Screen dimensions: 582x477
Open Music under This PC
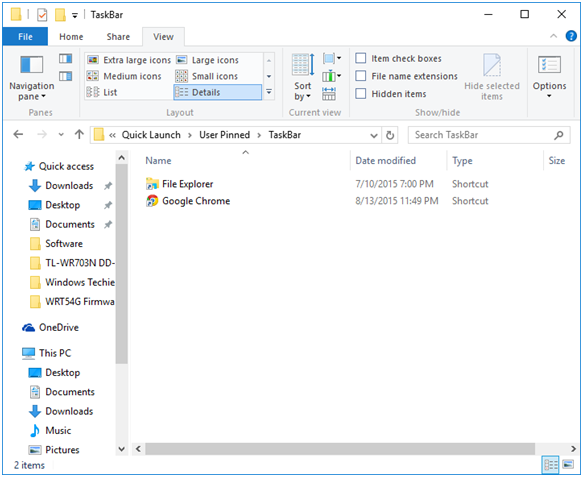click(50, 431)
